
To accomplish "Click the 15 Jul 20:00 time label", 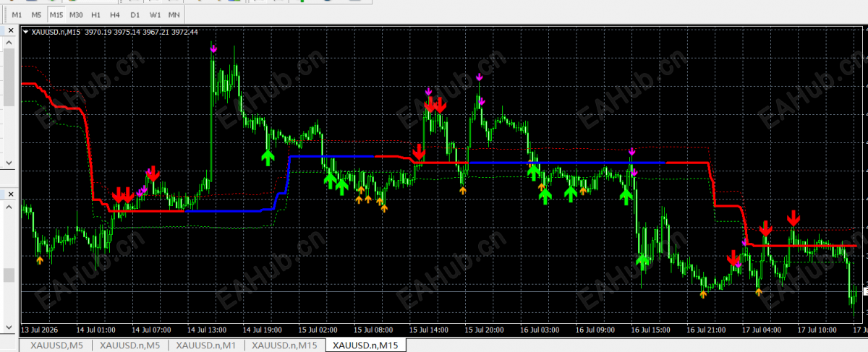I will (x=485, y=330).
